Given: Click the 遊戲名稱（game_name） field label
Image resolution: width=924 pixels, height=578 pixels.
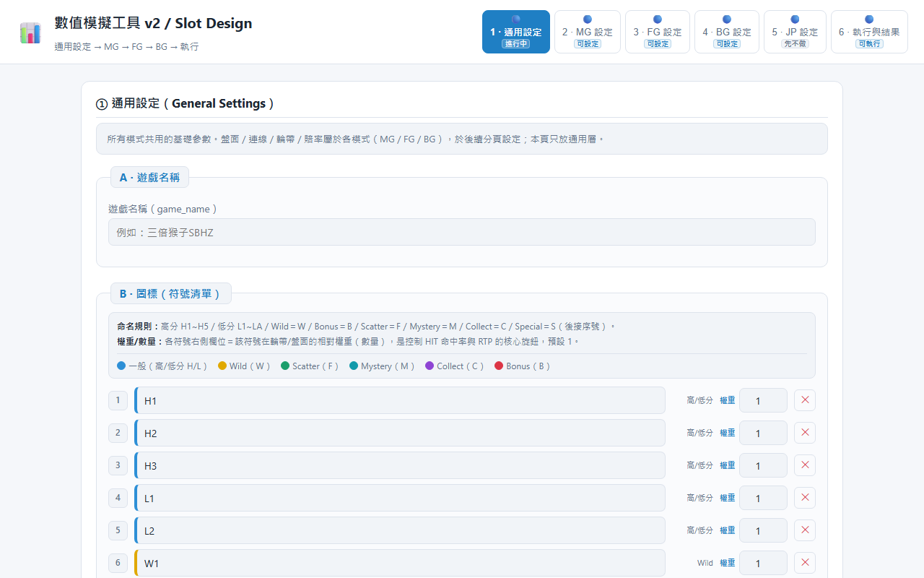Looking at the screenshot, I should 163,209.
